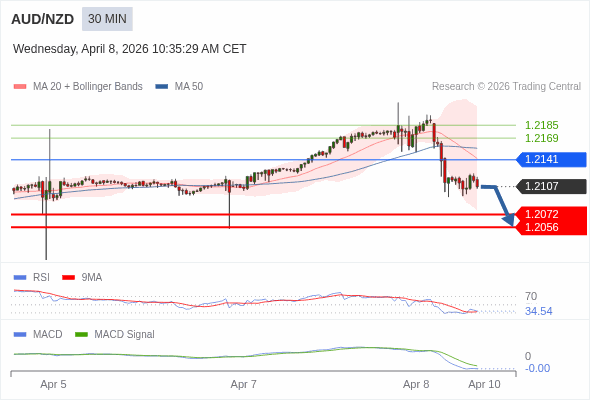Click the MA 50 blue legend swatch
This screenshot has width=590, height=400.
(x=162, y=87)
